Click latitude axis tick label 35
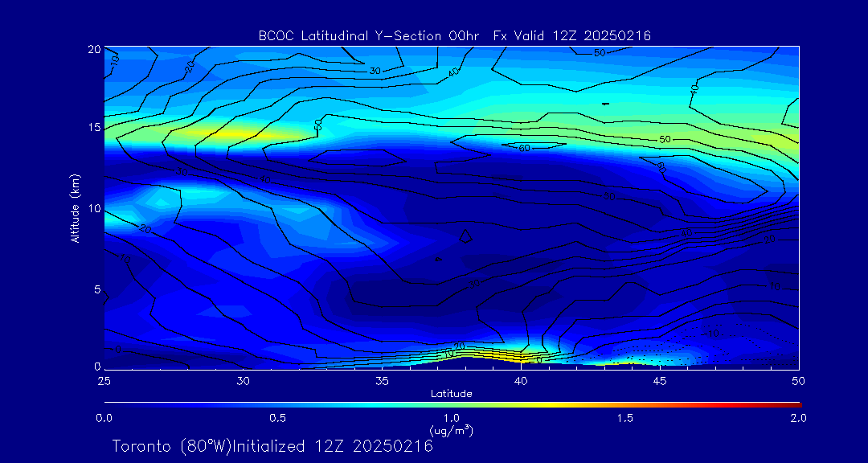868x463 pixels. click(x=382, y=380)
